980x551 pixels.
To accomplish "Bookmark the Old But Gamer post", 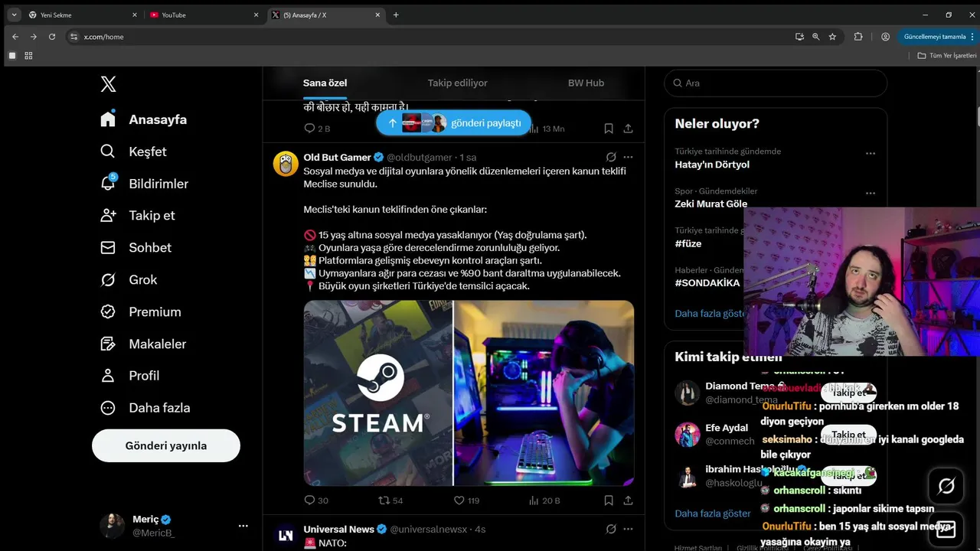I will (x=609, y=500).
